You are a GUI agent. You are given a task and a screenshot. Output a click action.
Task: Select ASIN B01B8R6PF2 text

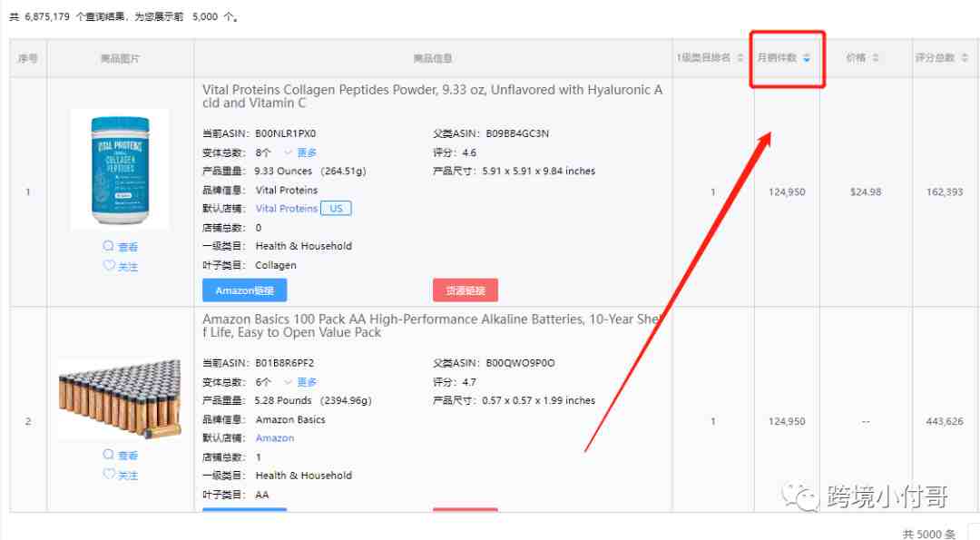(284, 363)
